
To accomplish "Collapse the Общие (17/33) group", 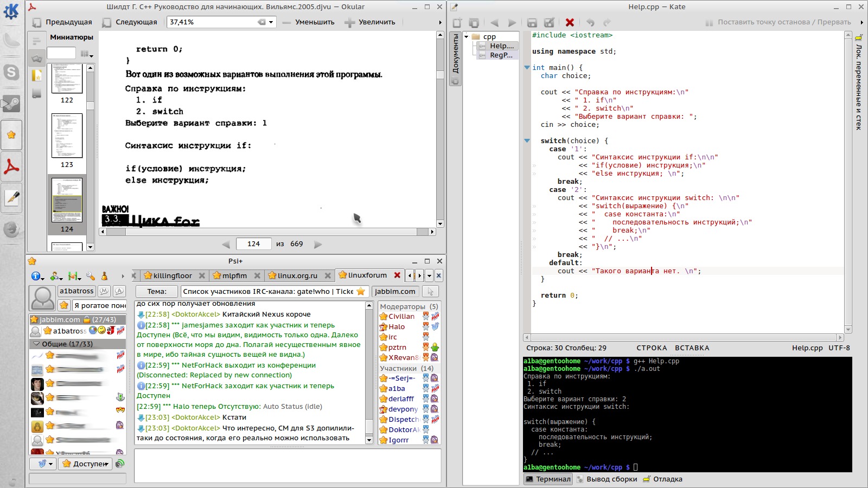I will point(36,344).
